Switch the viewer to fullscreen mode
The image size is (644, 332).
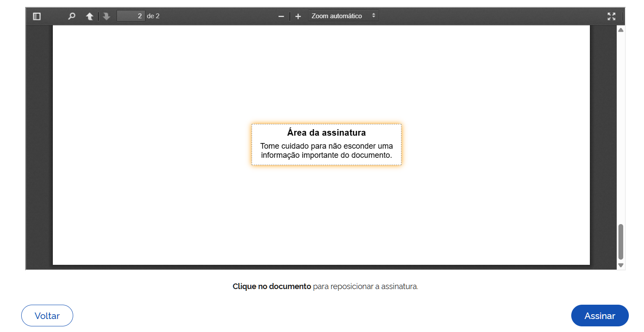(x=612, y=16)
